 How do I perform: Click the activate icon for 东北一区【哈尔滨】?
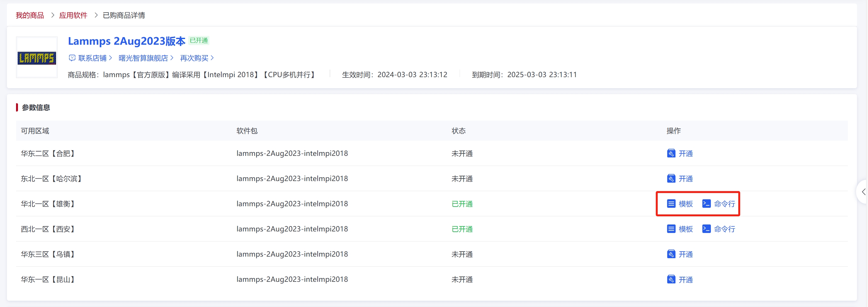(671, 179)
